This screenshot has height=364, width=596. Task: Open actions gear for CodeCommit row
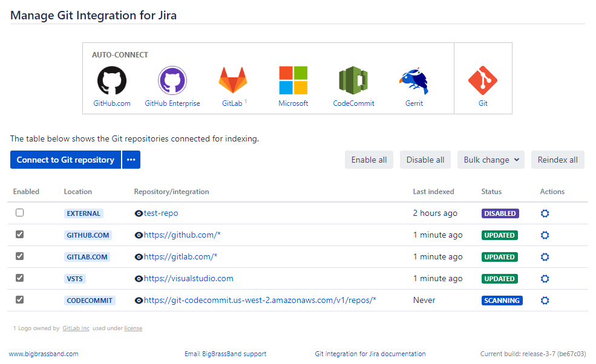click(545, 301)
